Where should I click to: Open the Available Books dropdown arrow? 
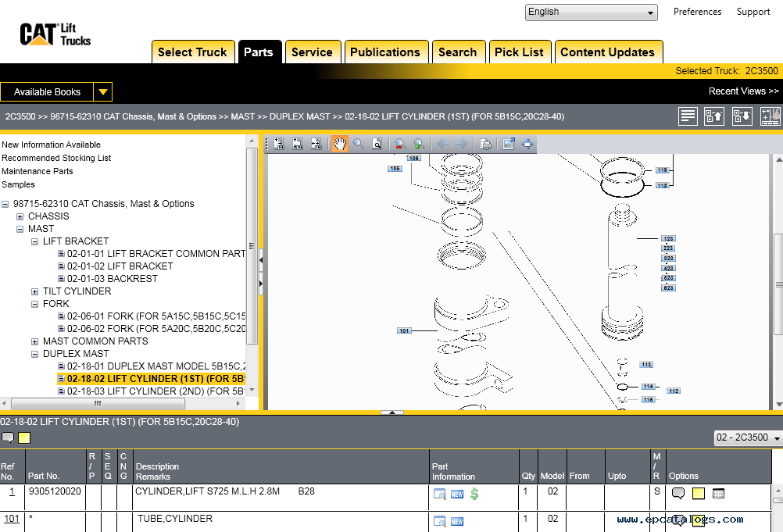coord(103,92)
